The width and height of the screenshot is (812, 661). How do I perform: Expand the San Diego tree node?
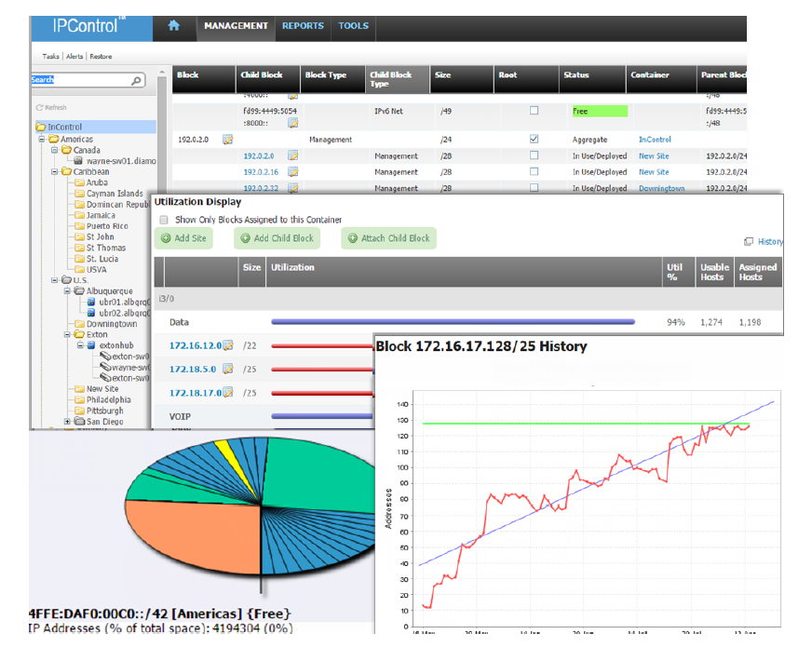point(68,422)
